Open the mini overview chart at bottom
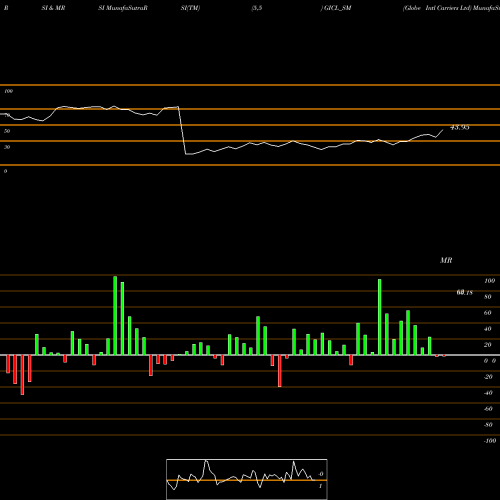The width and height of the screenshot is (500, 500). pyautogui.click(x=247, y=479)
